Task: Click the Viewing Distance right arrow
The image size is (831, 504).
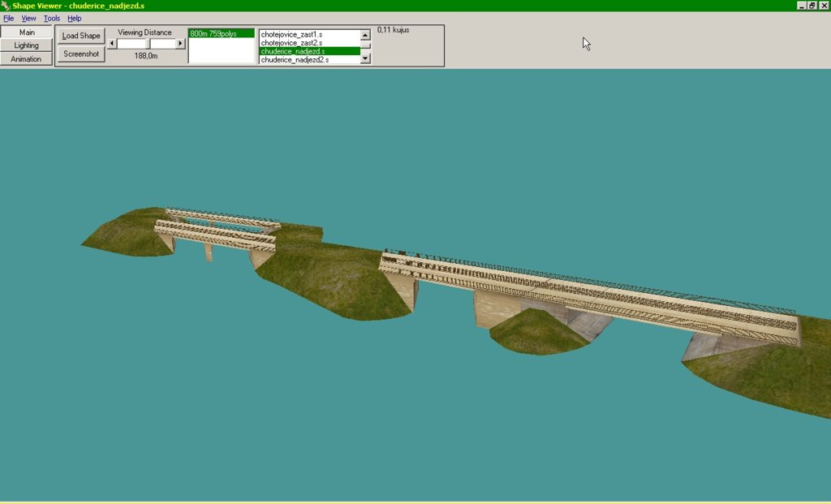Action: [181, 44]
